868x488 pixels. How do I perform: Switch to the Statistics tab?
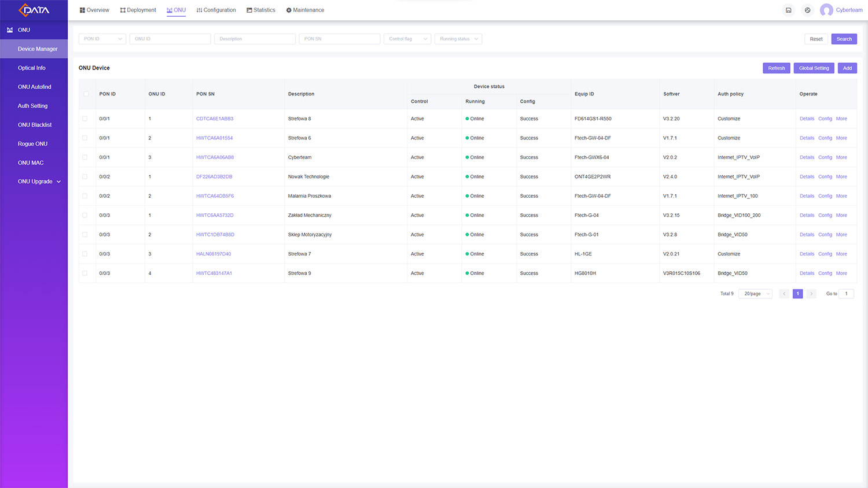(x=260, y=10)
